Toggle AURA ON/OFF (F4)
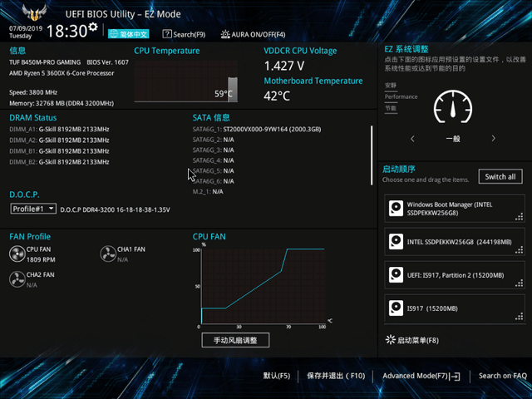Viewport: 532px width, 399px height. (x=253, y=34)
